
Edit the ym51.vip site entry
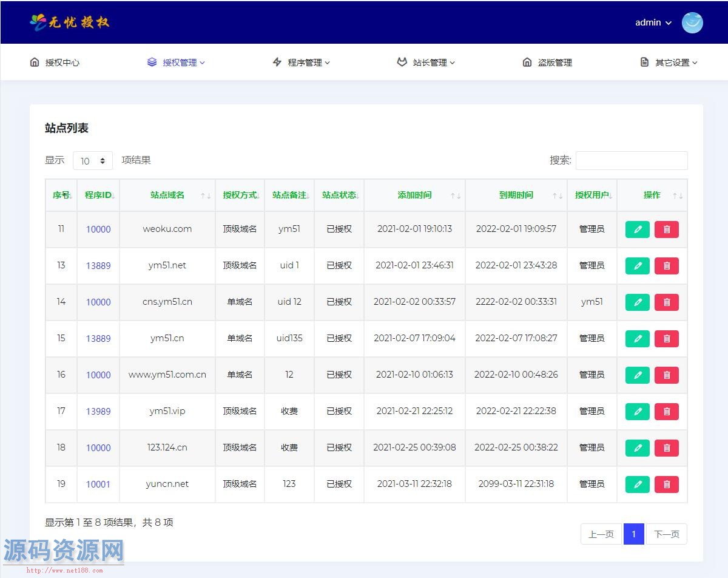click(x=637, y=412)
